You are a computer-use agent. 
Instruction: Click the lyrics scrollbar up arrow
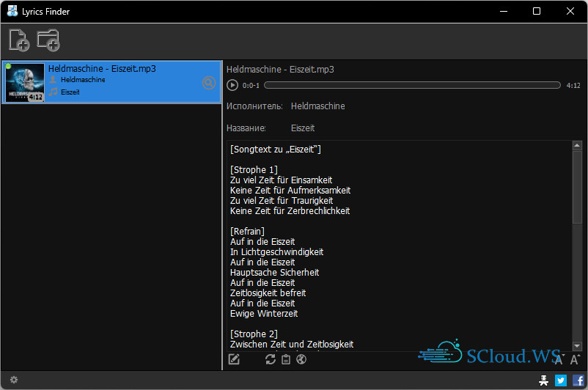pos(577,146)
